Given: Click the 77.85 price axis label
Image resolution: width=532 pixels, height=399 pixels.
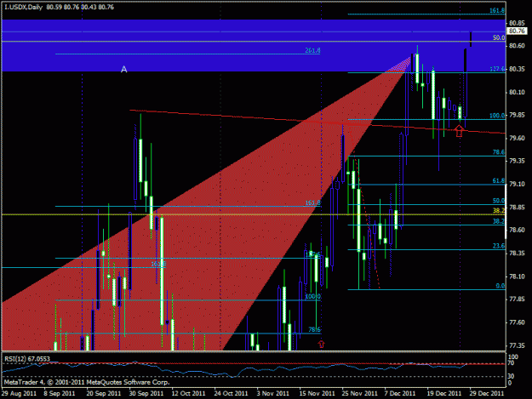Looking at the screenshot, I should pyautogui.click(x=517, y=299).
